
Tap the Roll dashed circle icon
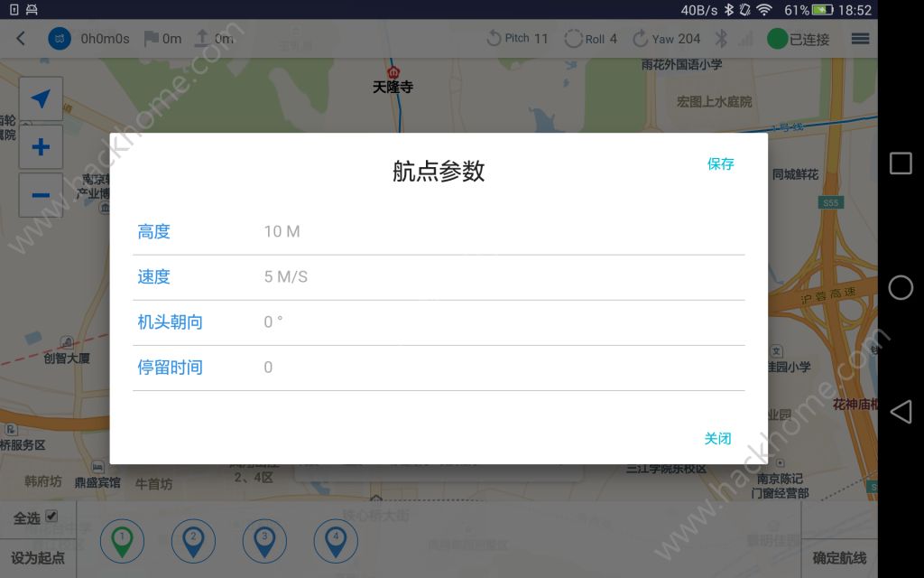(573, 39)
